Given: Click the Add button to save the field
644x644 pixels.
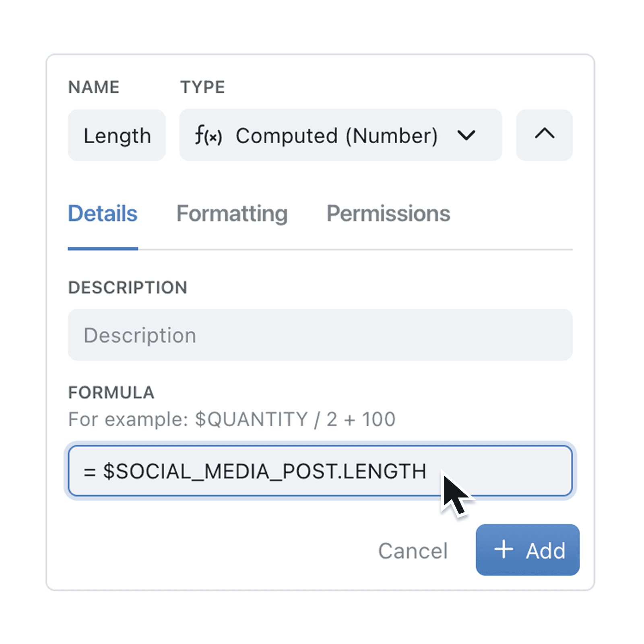Looking at the screenshot, I should 527,551.
